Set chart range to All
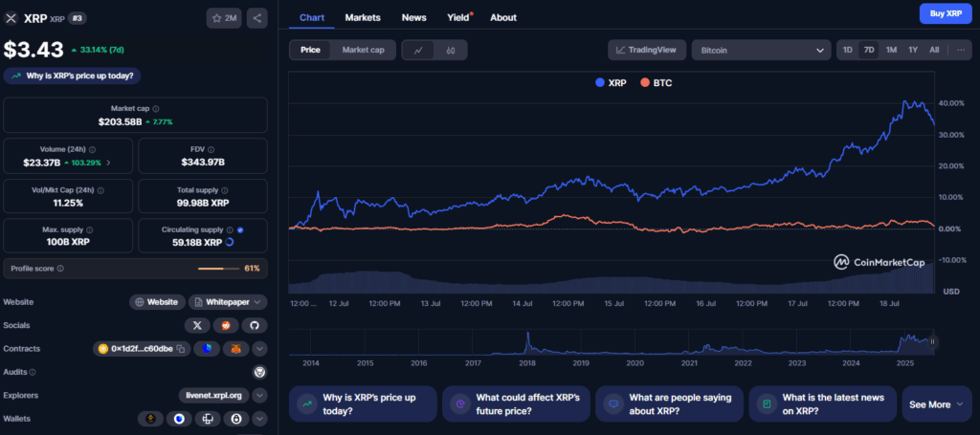 (x=934, y=50)
